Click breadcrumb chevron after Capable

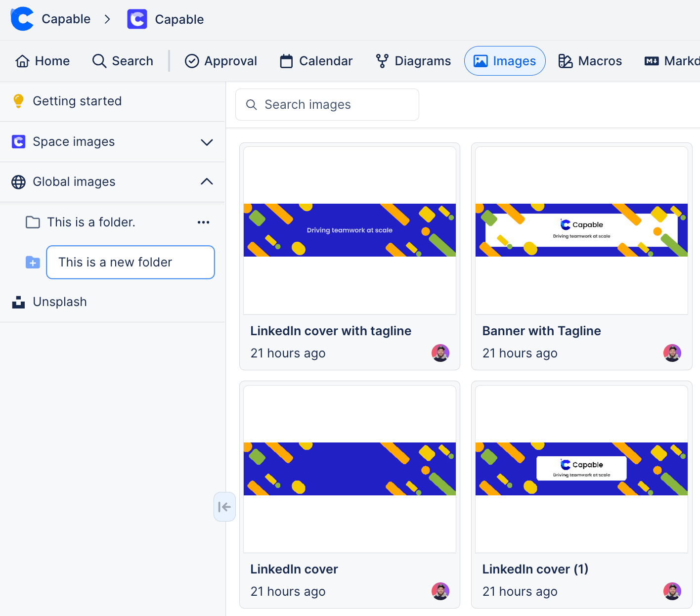(107, 19)
